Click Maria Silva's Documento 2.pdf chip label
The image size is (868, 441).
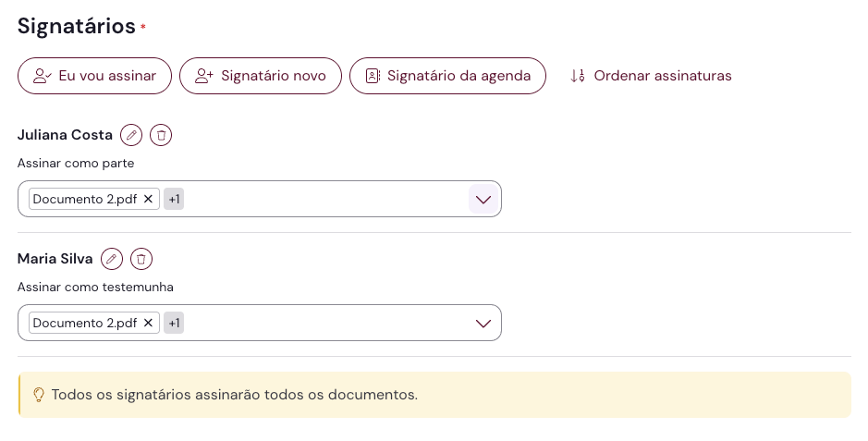coord(85,323)
